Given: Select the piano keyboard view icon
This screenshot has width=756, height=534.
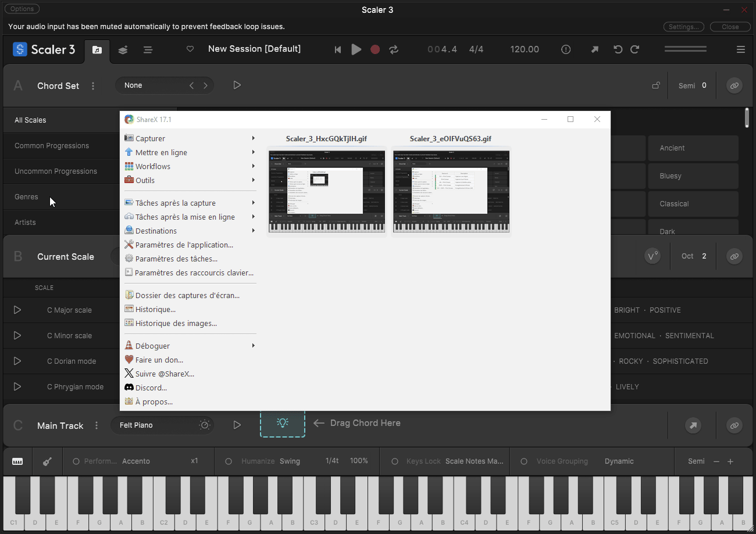Looking at the screenshot, I should pos(17,461).
